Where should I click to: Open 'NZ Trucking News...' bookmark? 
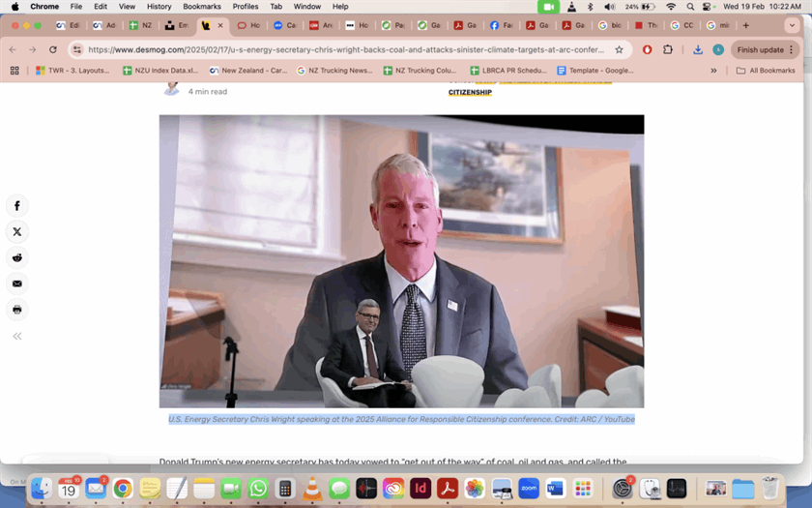(334, 71)
